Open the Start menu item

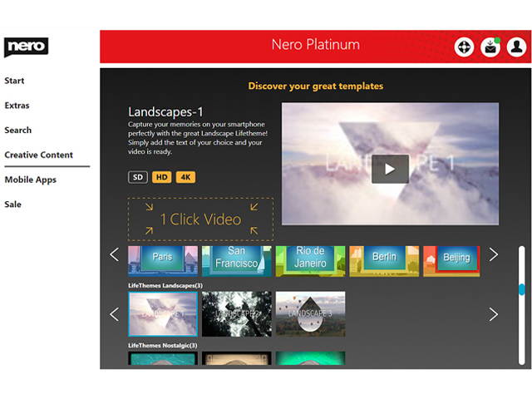[14, 81]
